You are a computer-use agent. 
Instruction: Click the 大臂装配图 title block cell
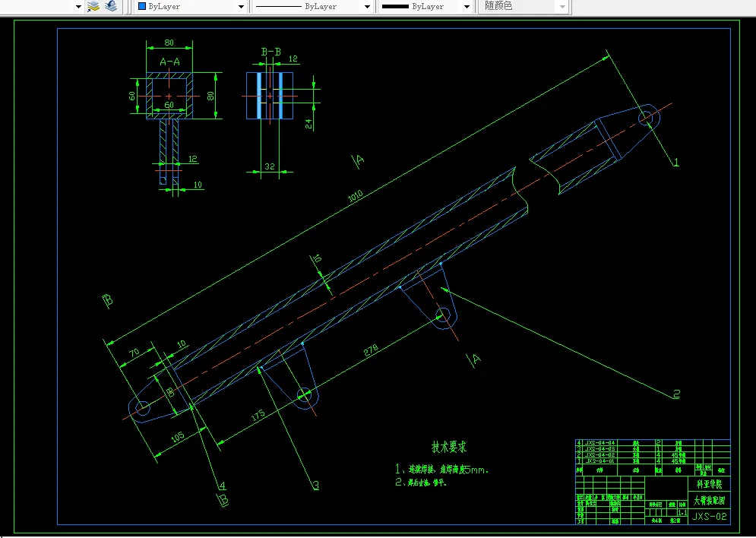tap(709, 501)
